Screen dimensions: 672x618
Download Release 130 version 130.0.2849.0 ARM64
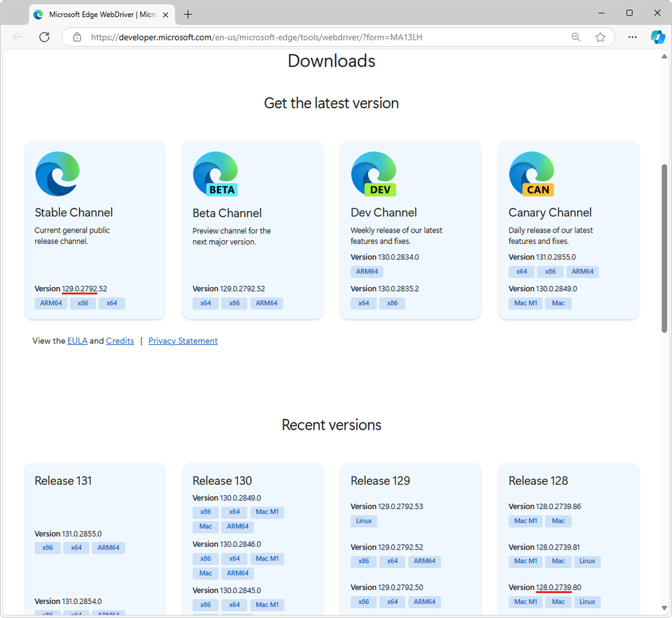237,527
